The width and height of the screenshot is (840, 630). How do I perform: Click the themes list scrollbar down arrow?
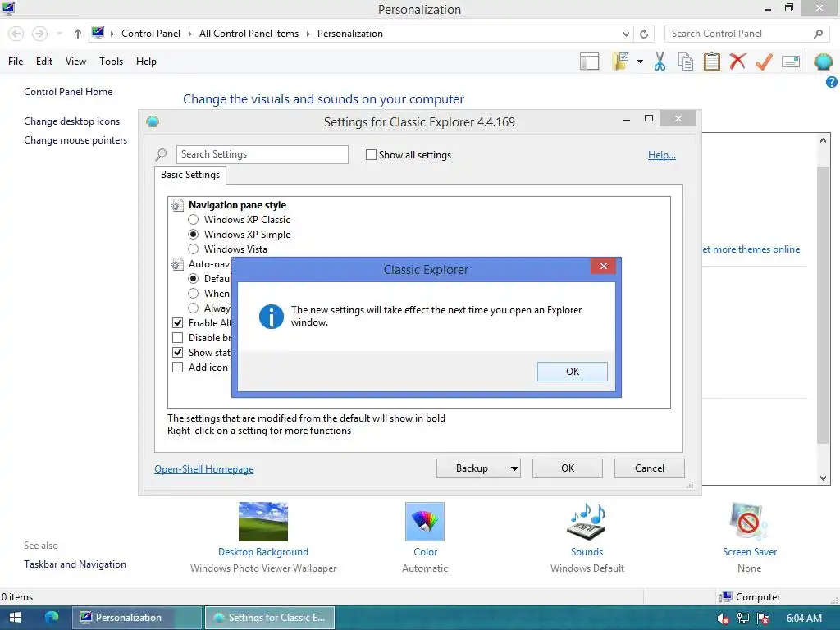pyautogui.click(x=824, y=478)
